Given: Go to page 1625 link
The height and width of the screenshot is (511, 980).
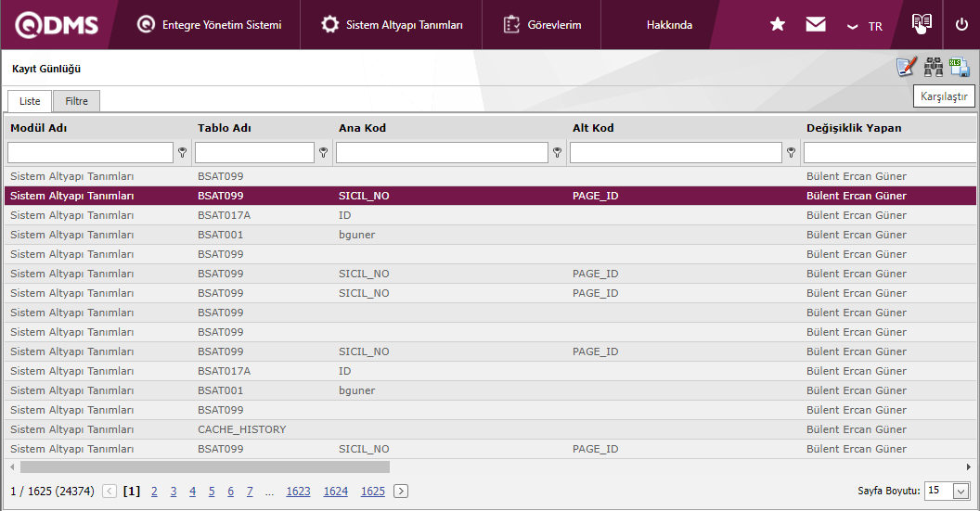Looking at the screenshot, I should point(372,492).
